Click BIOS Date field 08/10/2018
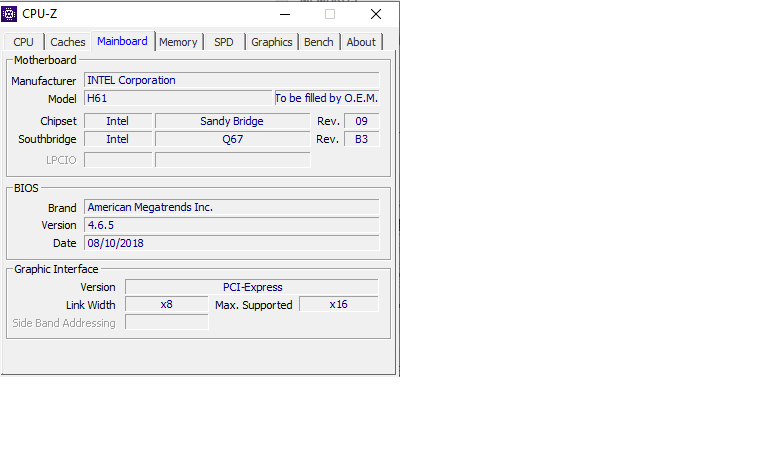 pyautogui.click(x=232, y=243)
